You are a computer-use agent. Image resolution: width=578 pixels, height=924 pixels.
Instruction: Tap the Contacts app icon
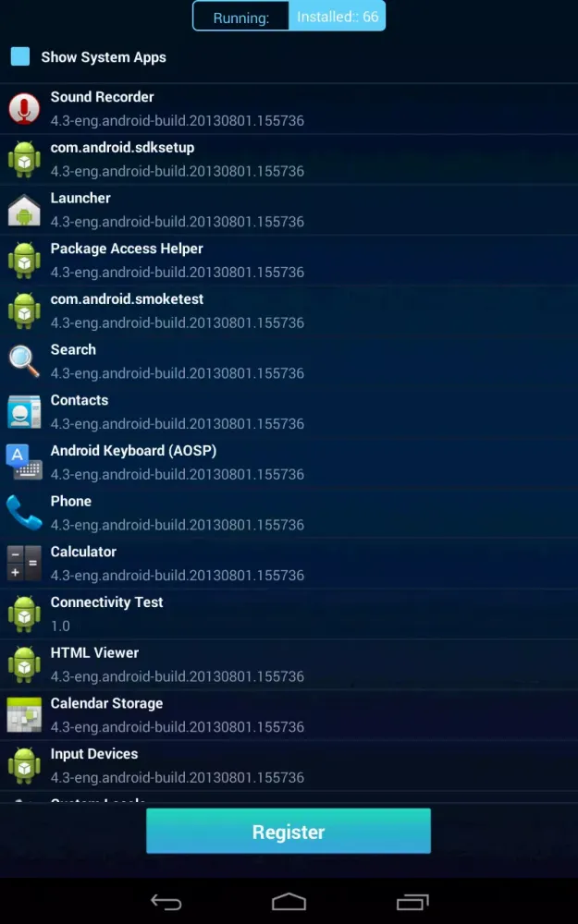[24, 412]
